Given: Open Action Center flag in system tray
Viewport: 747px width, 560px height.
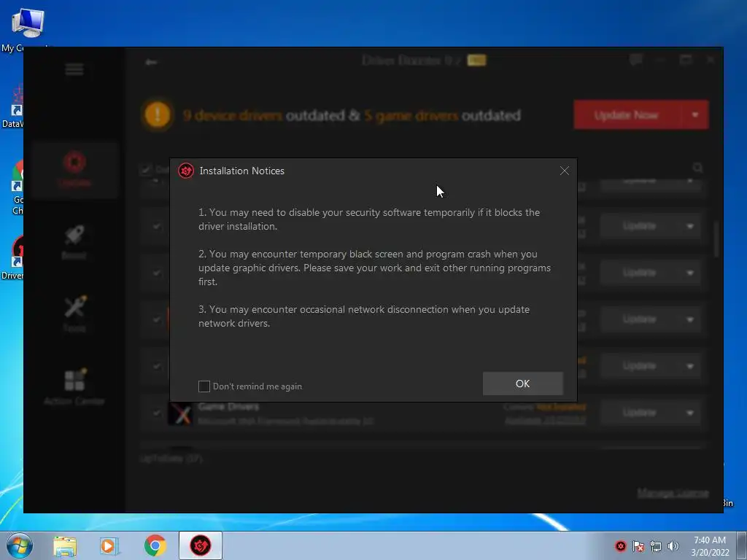Looking at the screenshot, I should pos(638,546).
